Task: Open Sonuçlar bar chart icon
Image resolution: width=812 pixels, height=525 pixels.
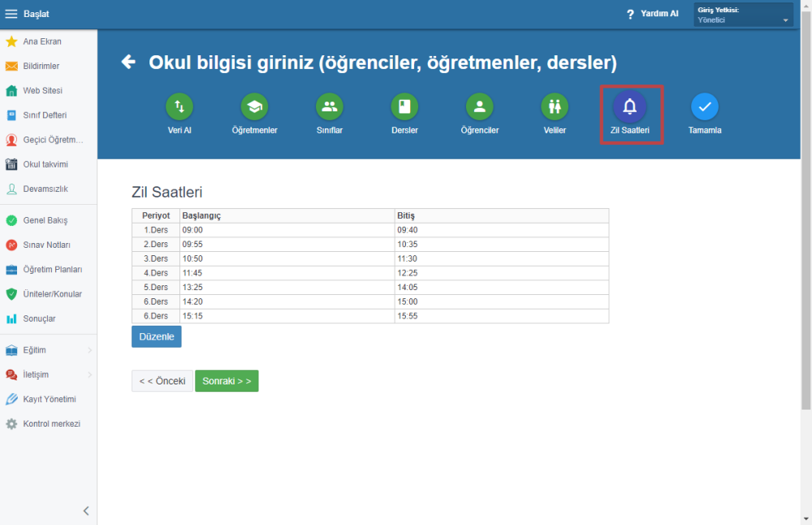Action: coord(11,319)
